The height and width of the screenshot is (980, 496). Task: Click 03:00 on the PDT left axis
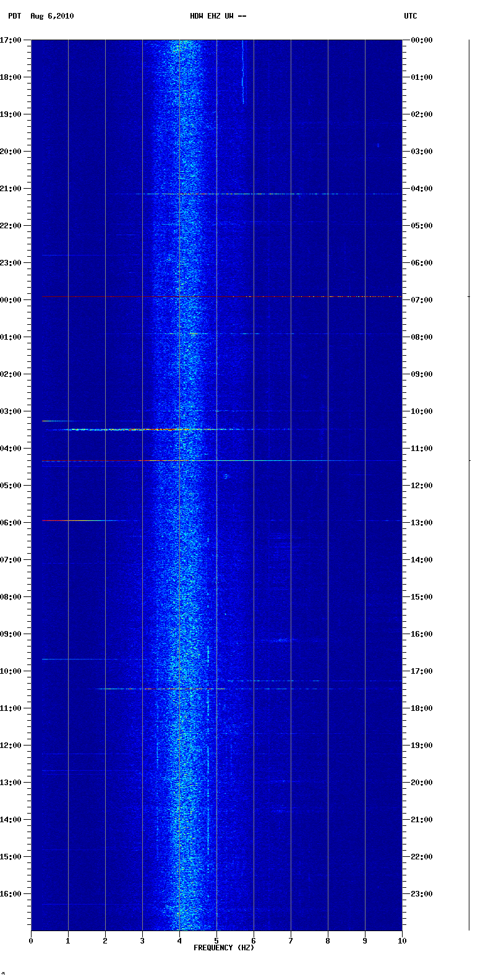pos(12,411)
